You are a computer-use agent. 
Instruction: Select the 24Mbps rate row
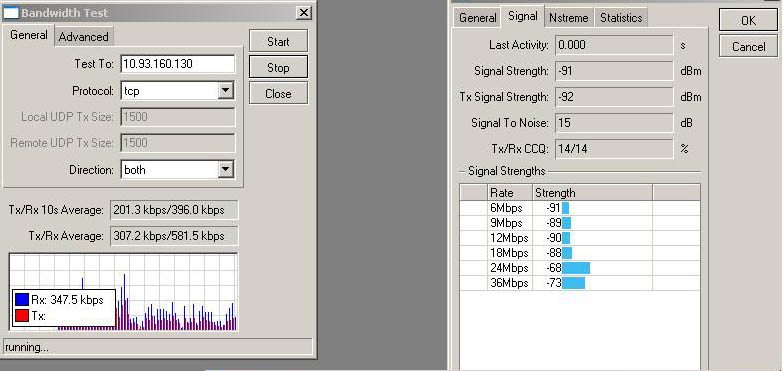click(x=580, y=268)
